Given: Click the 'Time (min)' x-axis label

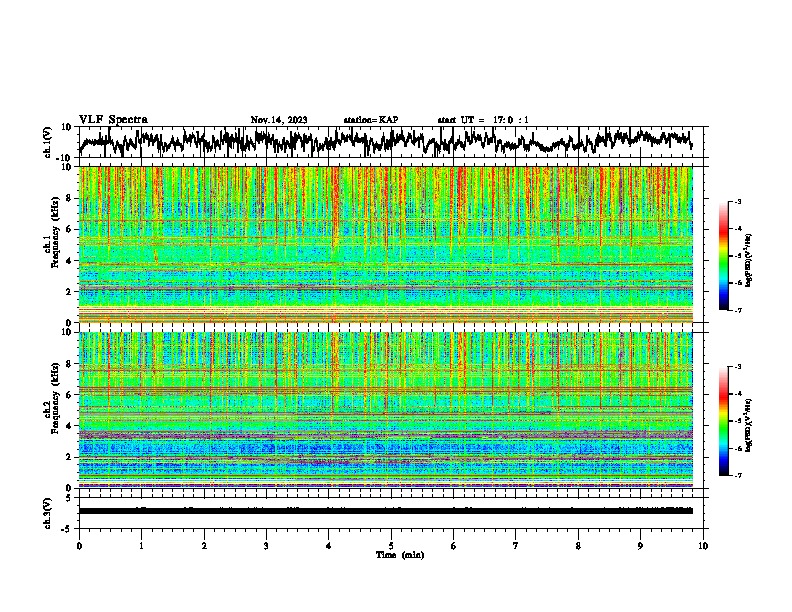Looking at the screenshot, I should coord(400,555).
